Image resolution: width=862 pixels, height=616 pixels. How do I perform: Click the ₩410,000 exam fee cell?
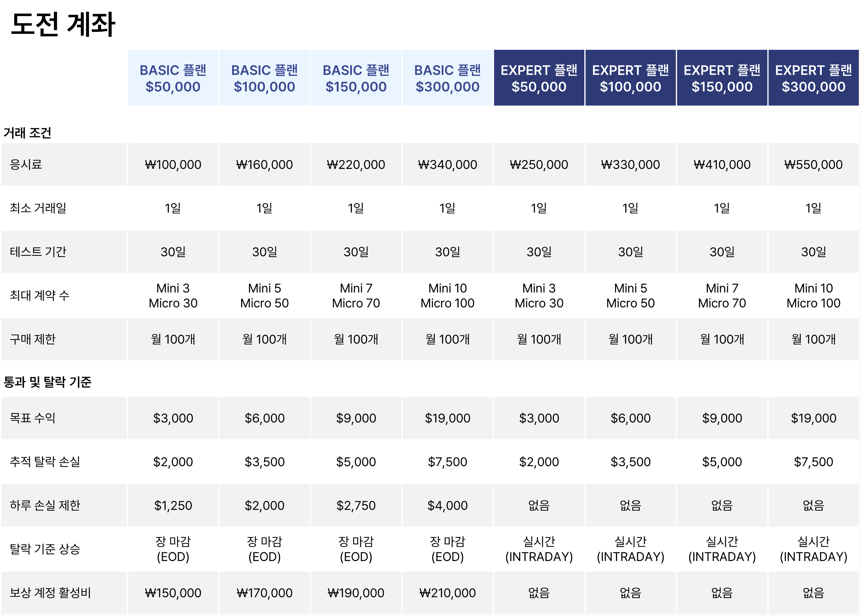[722, 165]
